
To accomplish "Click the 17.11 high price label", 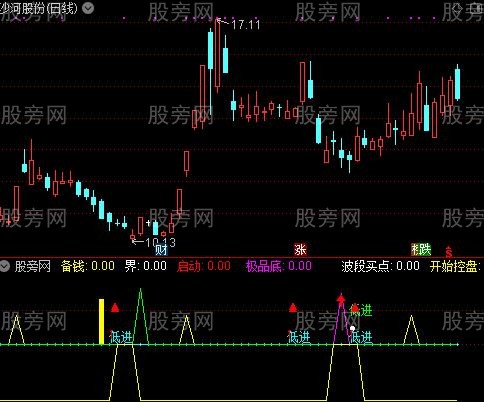I will [x=245, y=25].
